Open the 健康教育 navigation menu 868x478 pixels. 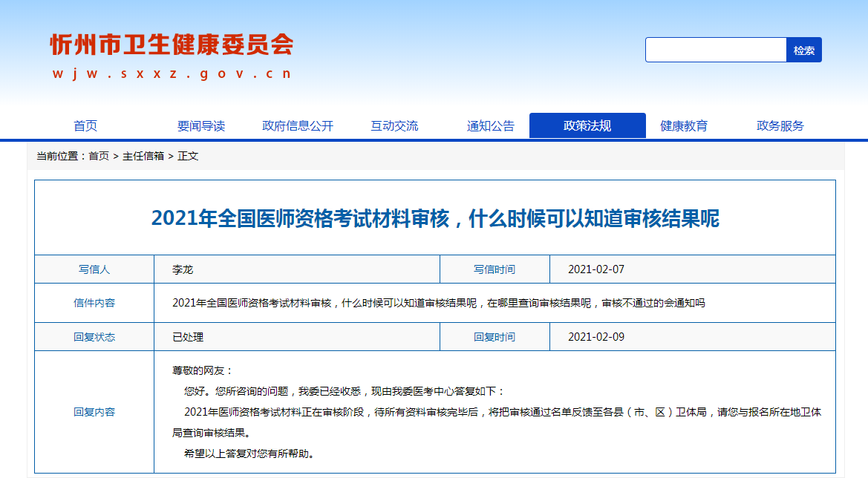pos(684,125)
